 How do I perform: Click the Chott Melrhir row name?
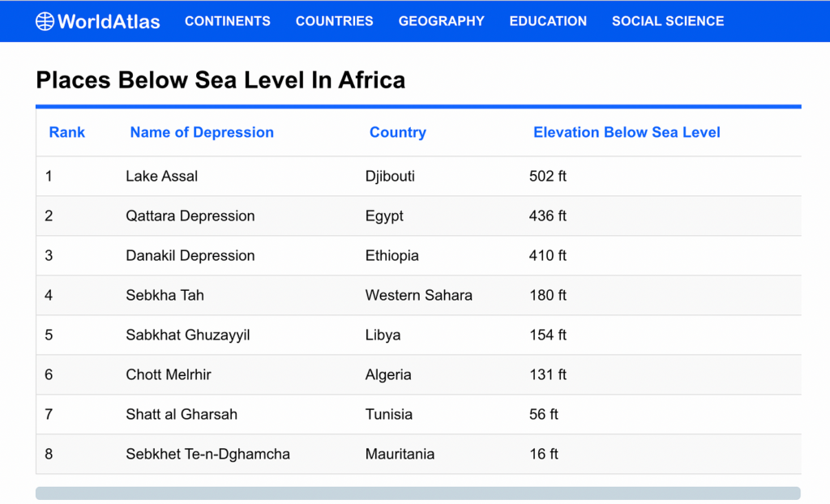[x=169, y=374]
